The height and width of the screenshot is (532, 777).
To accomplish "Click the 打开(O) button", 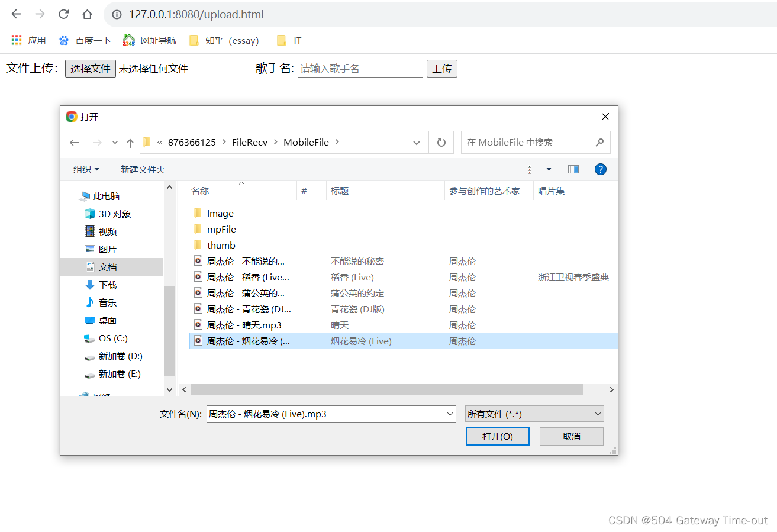I will [x=497, y=436].
